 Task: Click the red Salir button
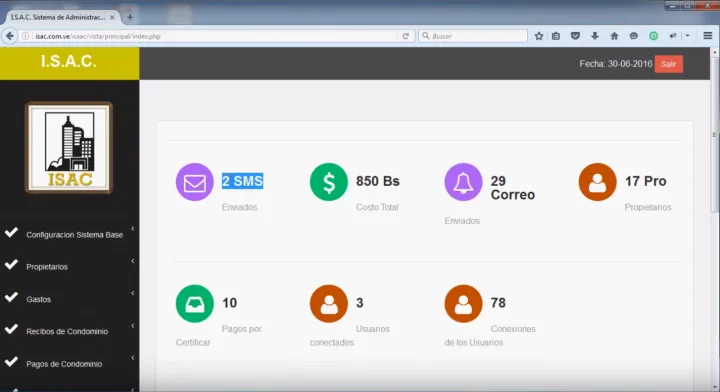pyautogui.click(x=669, y=64)
